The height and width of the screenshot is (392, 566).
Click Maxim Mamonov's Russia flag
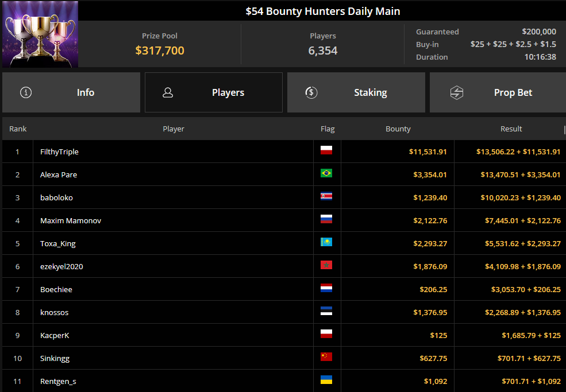(326, 219)
